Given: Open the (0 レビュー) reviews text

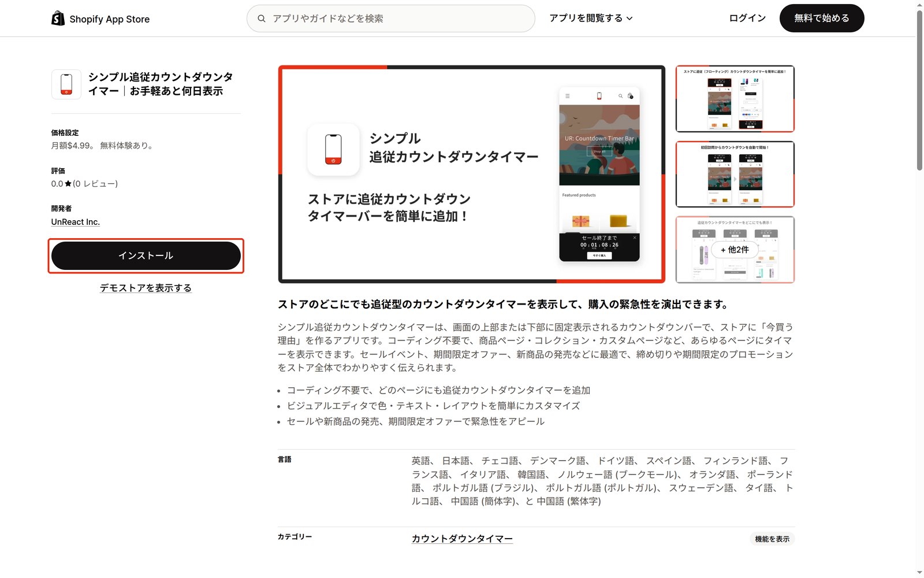Looking at the screenshot, I should tap(95, 184).
